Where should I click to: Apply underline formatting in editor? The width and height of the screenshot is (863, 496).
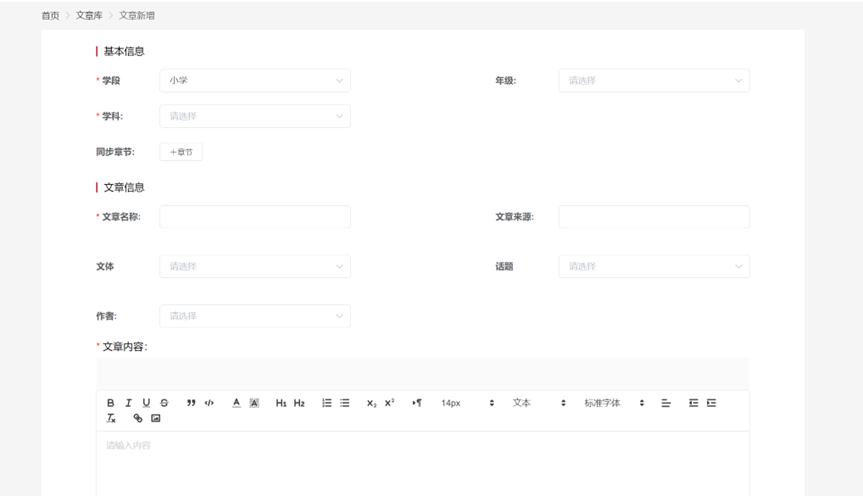point(146,402)
